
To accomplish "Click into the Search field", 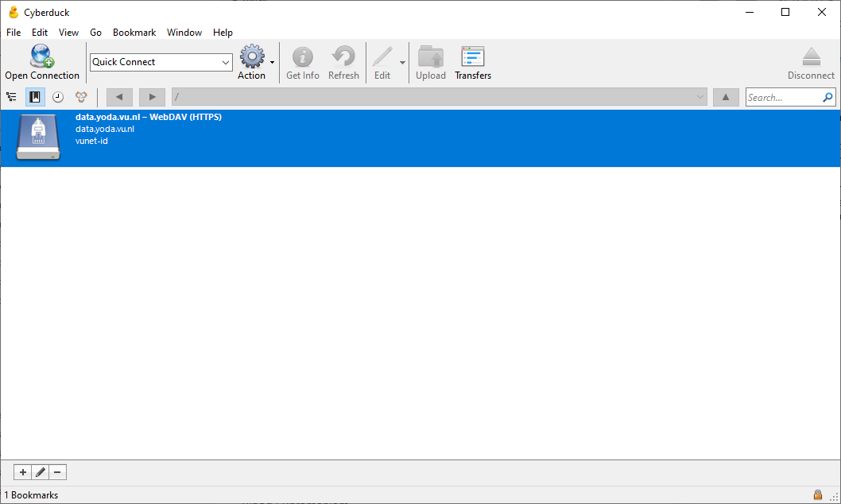I will [783, 97].
